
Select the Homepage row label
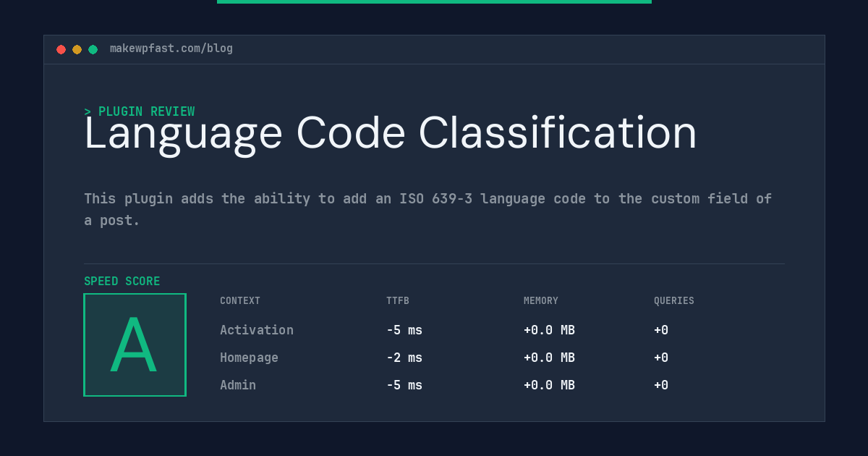tap(249, 358)
